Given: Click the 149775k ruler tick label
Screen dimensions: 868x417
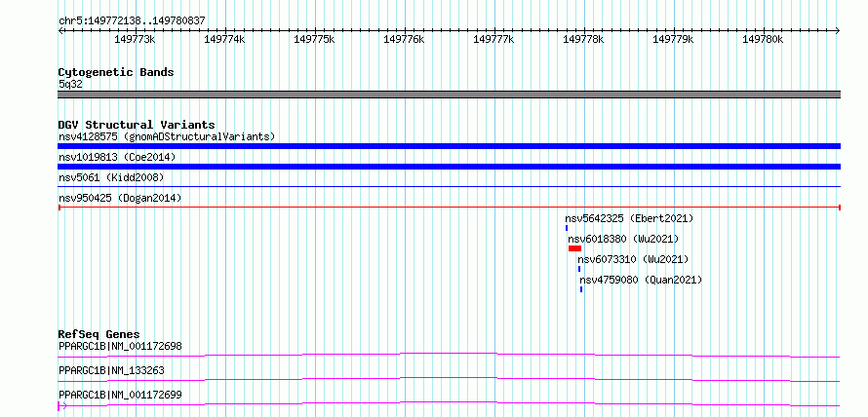Looking at the screenshot, I should coord(314,40).
